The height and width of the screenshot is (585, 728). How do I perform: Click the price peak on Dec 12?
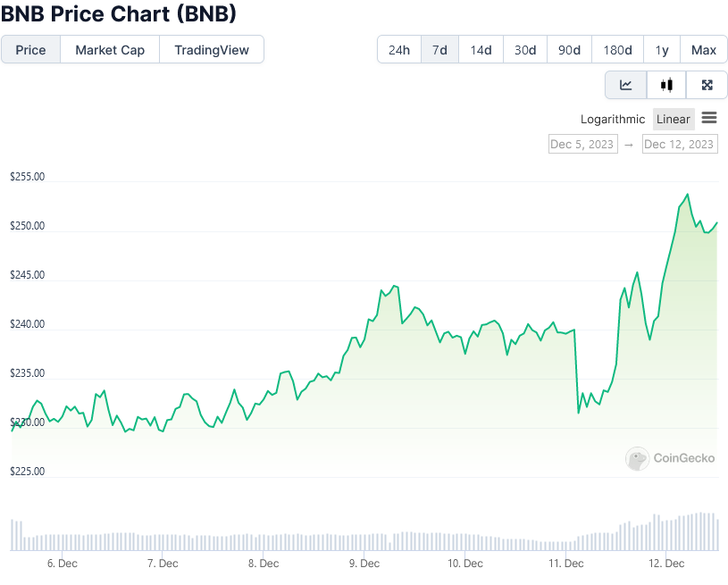688,195
